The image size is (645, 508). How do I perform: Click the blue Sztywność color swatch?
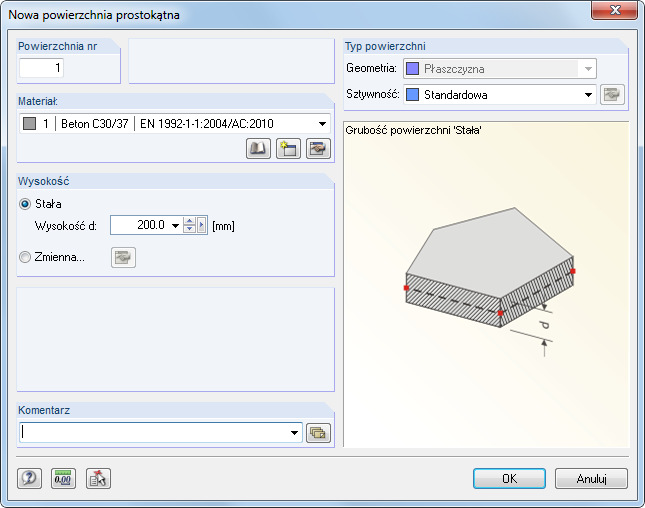412,95
